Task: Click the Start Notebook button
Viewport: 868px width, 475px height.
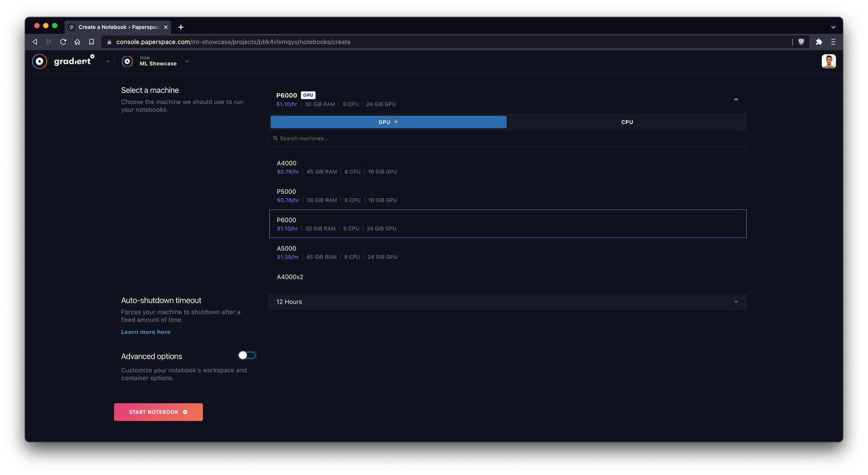Action: [x=158, y=412]
